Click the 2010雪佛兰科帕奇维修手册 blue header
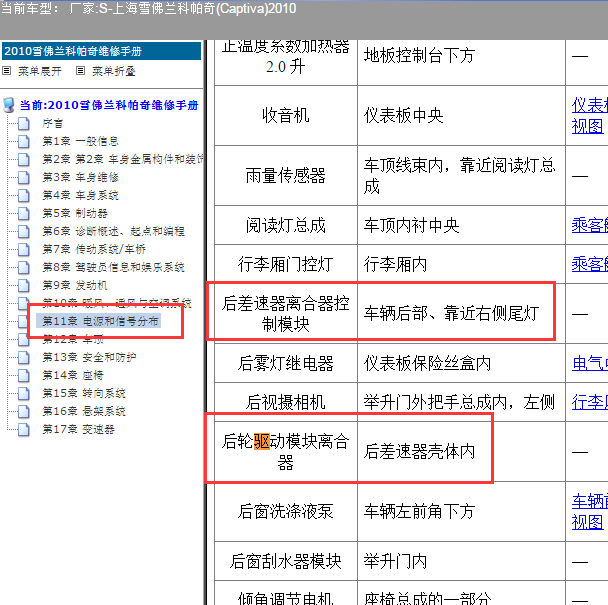The height and width of the screenshot is (605, 608). (102, 51)
